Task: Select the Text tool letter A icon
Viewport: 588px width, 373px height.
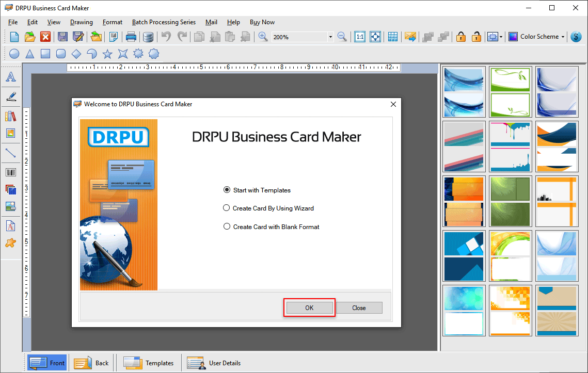Action: [11, 77]
